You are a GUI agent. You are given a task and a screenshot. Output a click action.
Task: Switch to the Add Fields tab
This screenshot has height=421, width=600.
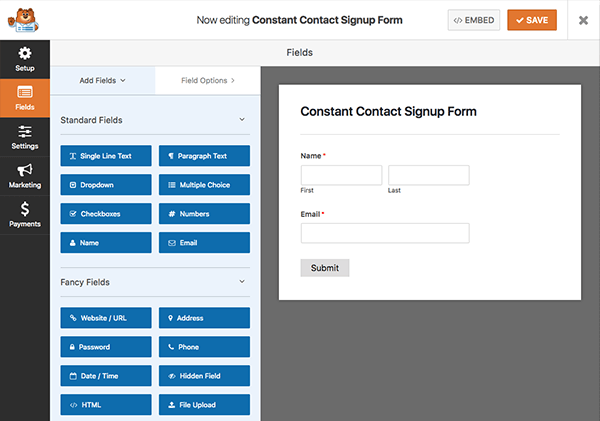coord(102,80)
